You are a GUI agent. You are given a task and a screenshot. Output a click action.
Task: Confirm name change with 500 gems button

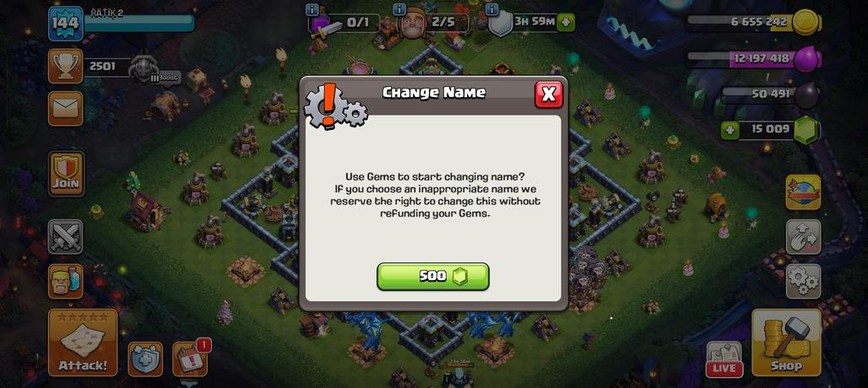[433, 277]
